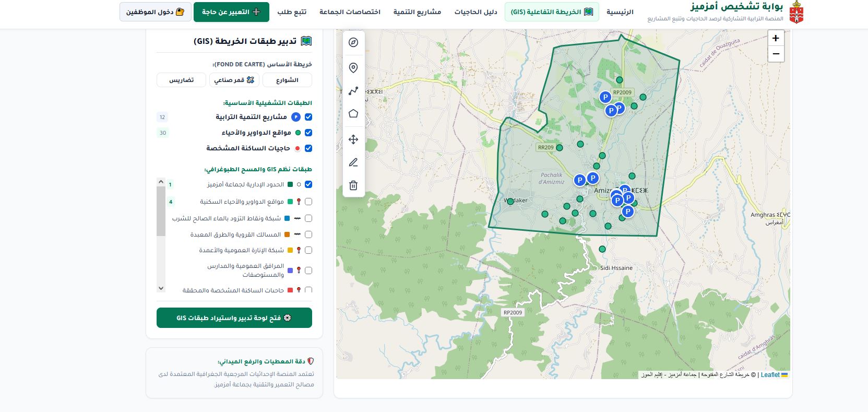Uncheck الحدود الإدارية لجماعة أمزميز layer
This screenshot has width=868, height=412.
click(x=308, y=184)
